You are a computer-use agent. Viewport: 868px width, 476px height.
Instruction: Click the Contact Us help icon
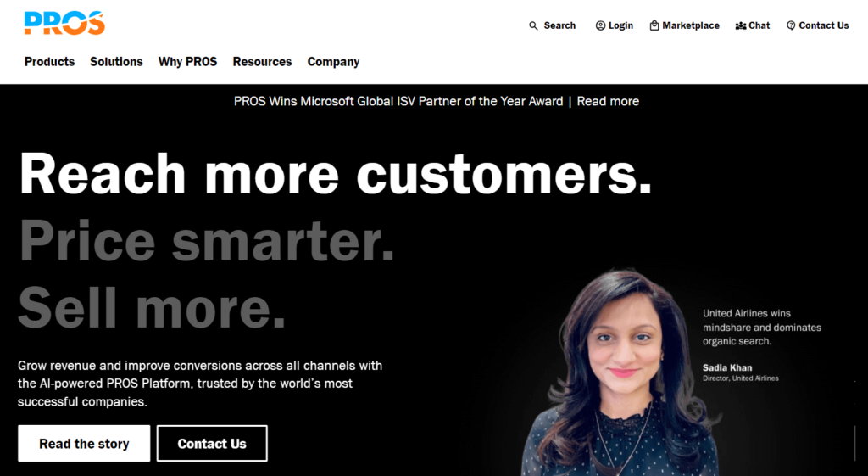tap(791, 25)
